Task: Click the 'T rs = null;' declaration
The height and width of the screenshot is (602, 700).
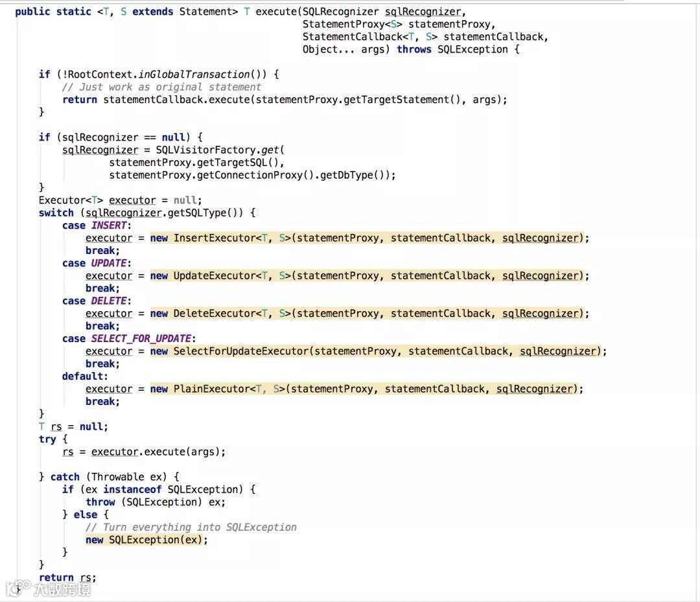Action: pos(73,426)
